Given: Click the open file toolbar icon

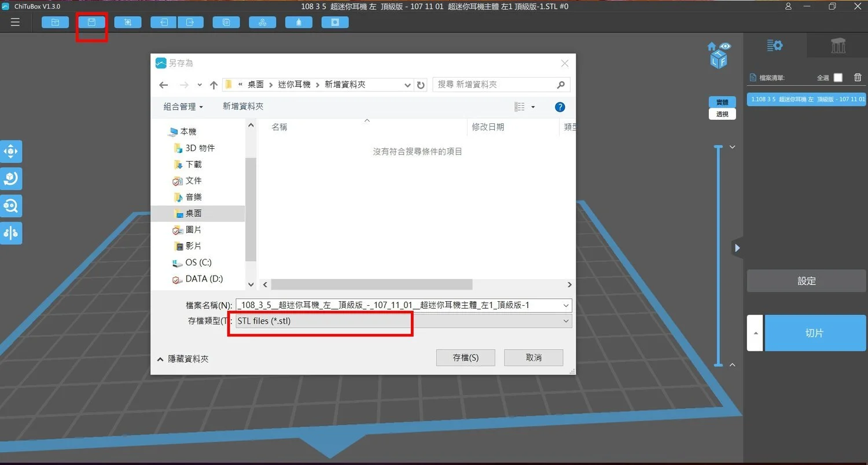Looking at the screenshot, I should click(x=56, y=22).
